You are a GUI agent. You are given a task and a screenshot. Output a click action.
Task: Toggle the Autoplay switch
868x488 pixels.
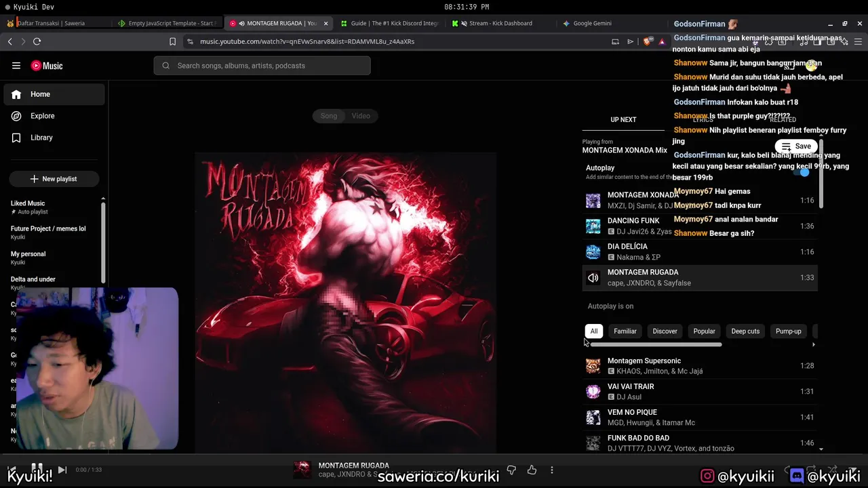(803, 172)
